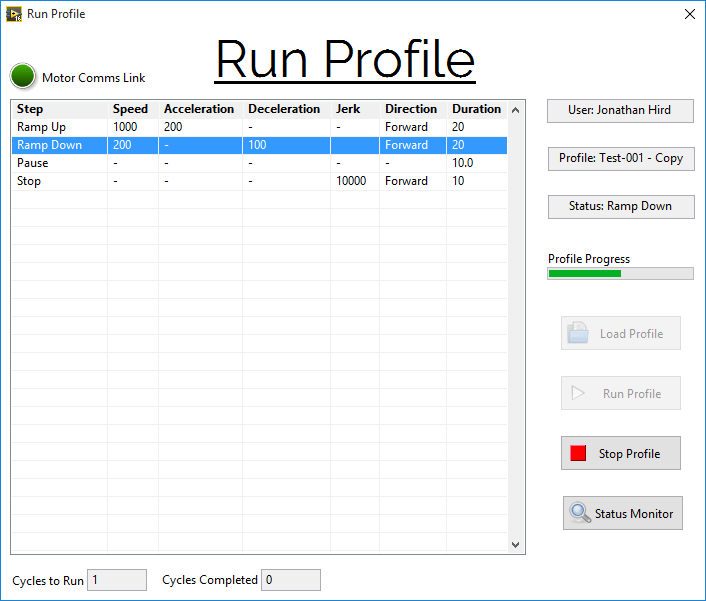Image resolution: width=706 pixels, height=601 pixels.
Task: Click Ramp Down deceleration value 100
Action: point(257,145)
